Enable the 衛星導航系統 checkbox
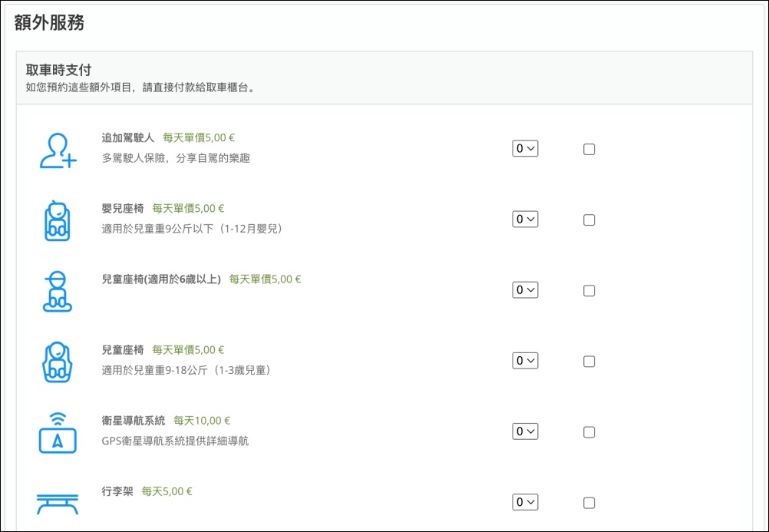This screenshot has width=769, height=532. tap(589, 432)
